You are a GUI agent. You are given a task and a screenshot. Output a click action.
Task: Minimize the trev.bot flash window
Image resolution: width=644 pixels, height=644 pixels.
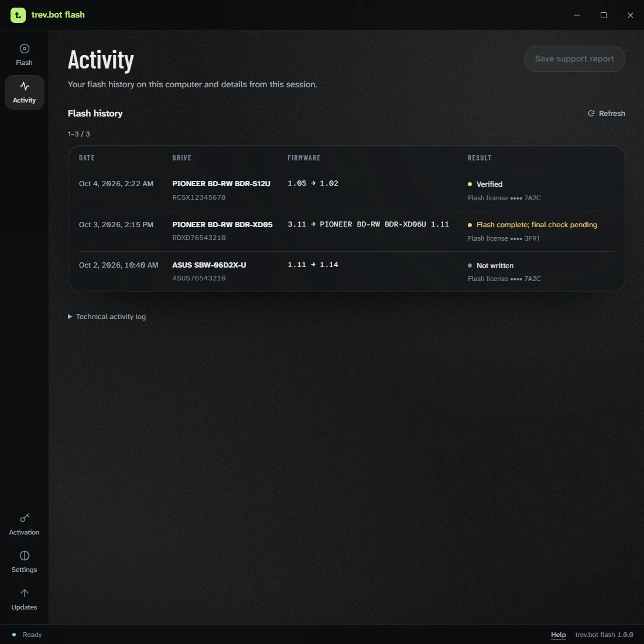tap(577, 15)
